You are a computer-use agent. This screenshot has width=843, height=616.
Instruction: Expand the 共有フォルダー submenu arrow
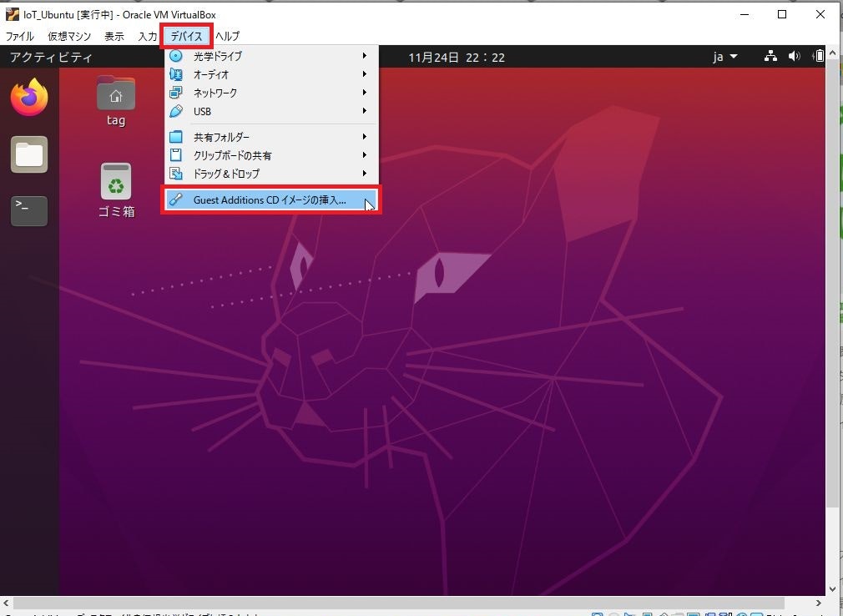(365, 137)
